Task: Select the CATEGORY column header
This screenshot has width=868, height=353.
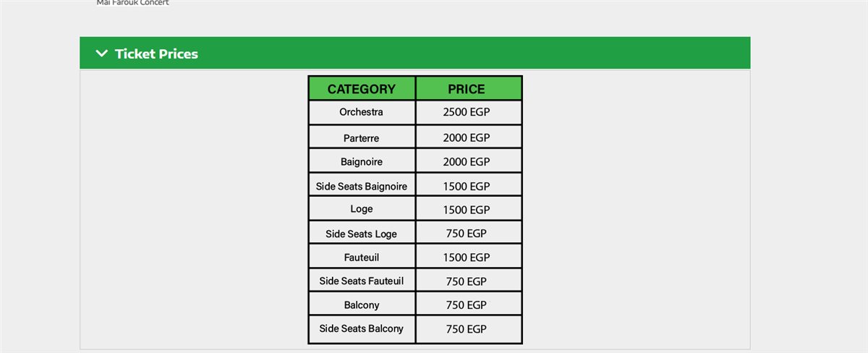Action: click(x=362, y=89)
